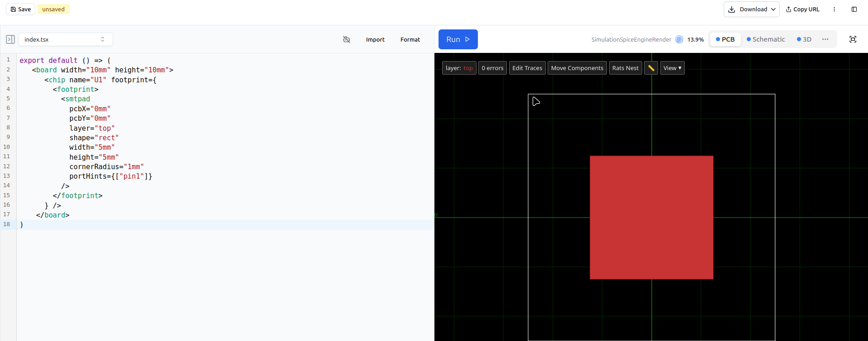Viewport: 868px width, 341px height.
Task: Run the code
Action: 458,39
